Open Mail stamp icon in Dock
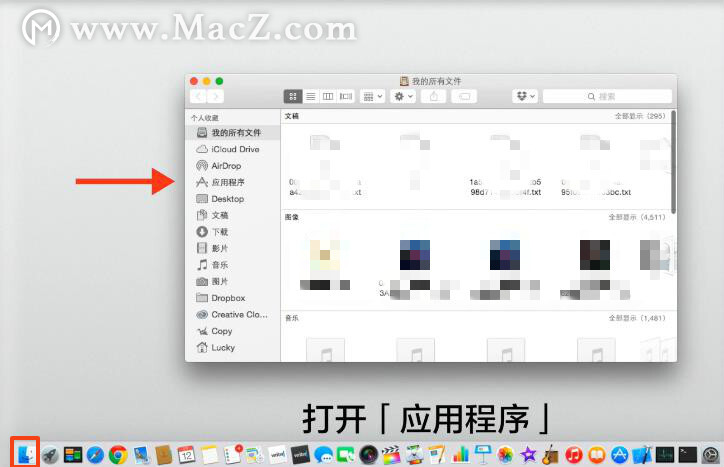The width and height of the screenshot is (724, 467). 141,455
